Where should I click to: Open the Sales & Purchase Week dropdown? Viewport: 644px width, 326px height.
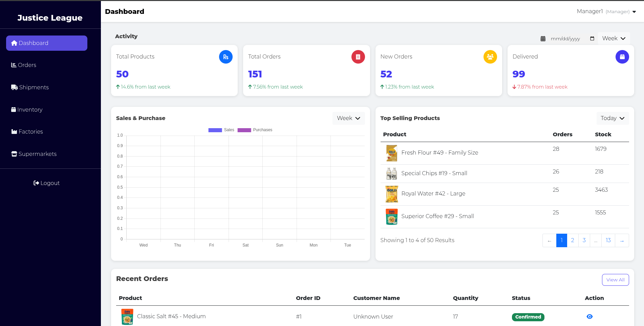348,118
